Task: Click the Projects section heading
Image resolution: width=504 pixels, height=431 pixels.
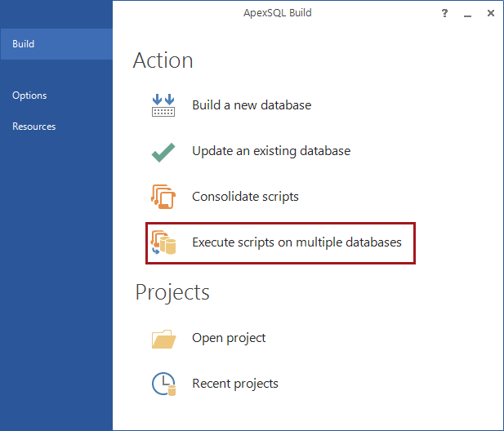Action: tap(172, 293)
